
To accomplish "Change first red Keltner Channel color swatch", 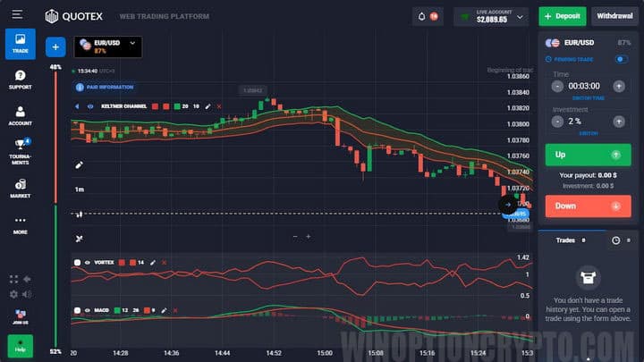I will 155,106.
